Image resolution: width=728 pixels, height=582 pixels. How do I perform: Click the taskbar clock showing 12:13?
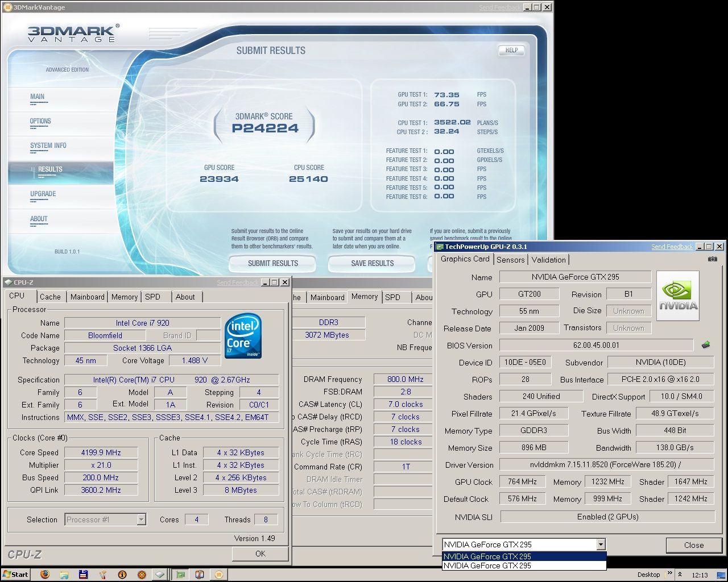[x=700, y=575]
